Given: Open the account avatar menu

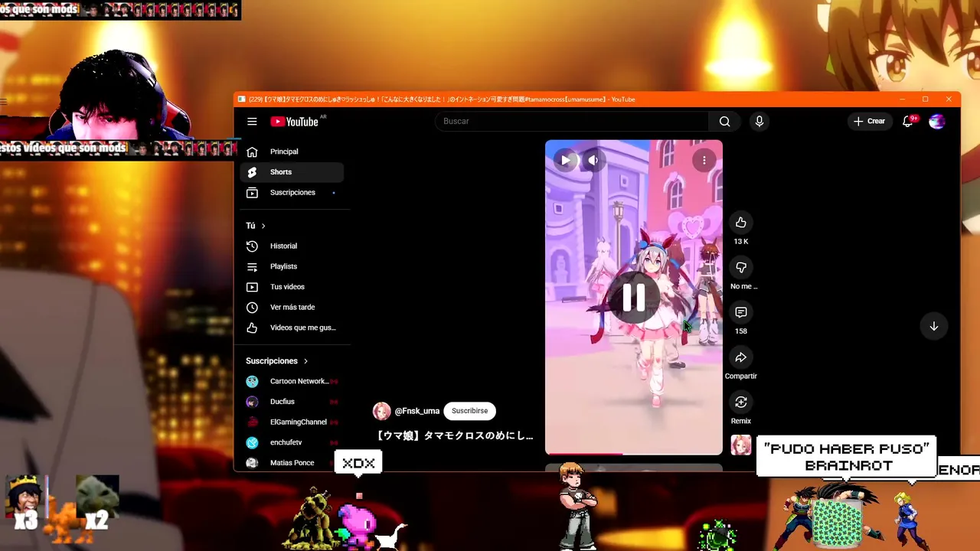Looking at the screenshot, I should coord(936,121).
